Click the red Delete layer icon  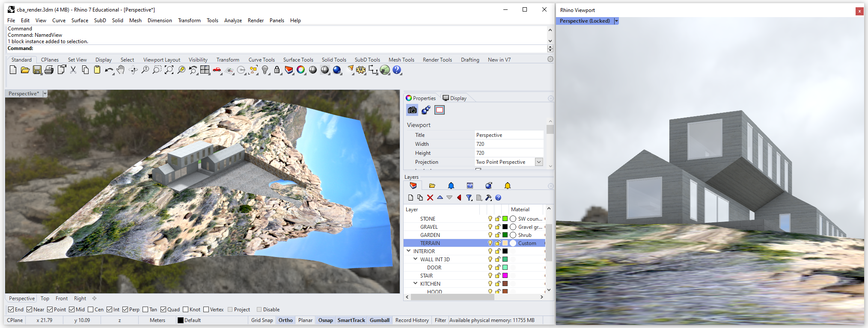pyautogui.click(x=430, y=198)
